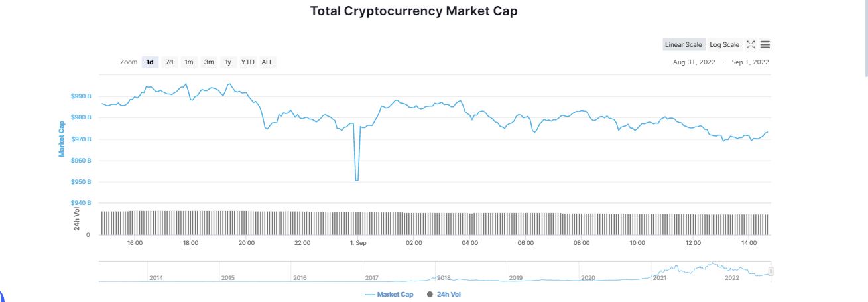
Task: Open fullscreen view of the chart
Action: click(x=751, y=45)
